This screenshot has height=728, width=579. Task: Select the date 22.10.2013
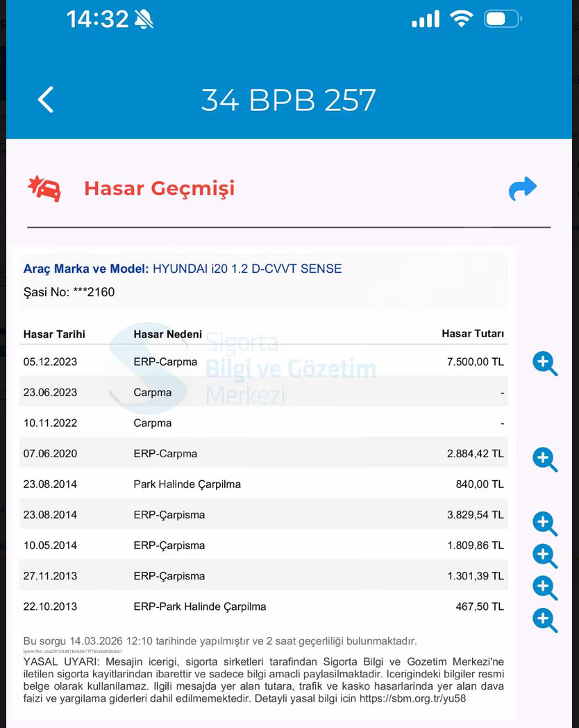pyautogui.click(x=50, y=607)
